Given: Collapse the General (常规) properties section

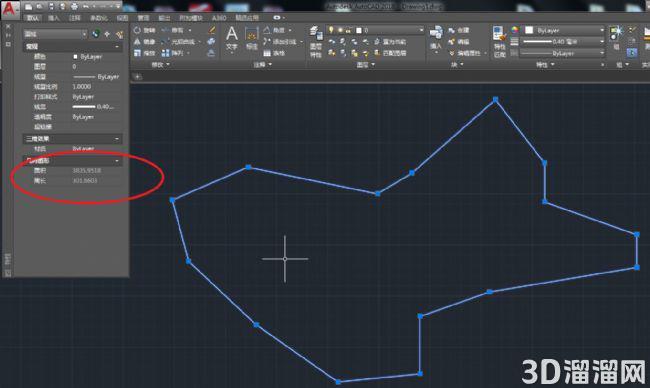Looking at the screenshot, I should (116, 46).
